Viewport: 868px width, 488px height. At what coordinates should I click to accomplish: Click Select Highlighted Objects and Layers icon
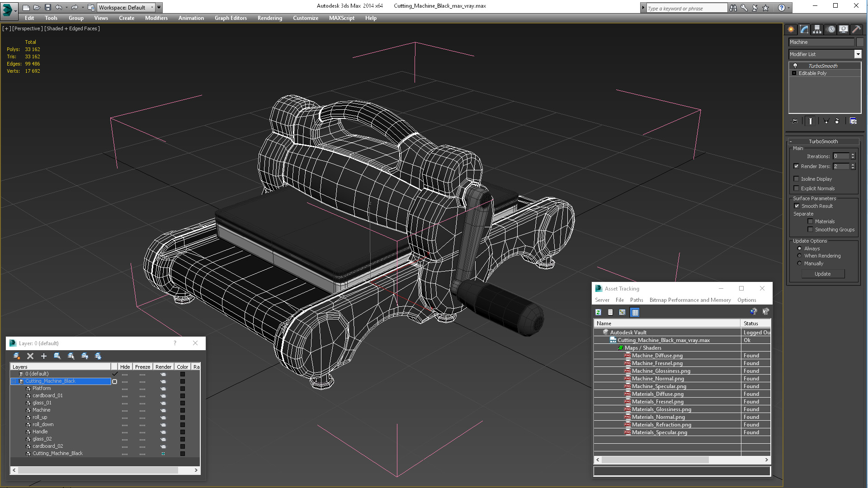tap(57, 356)
